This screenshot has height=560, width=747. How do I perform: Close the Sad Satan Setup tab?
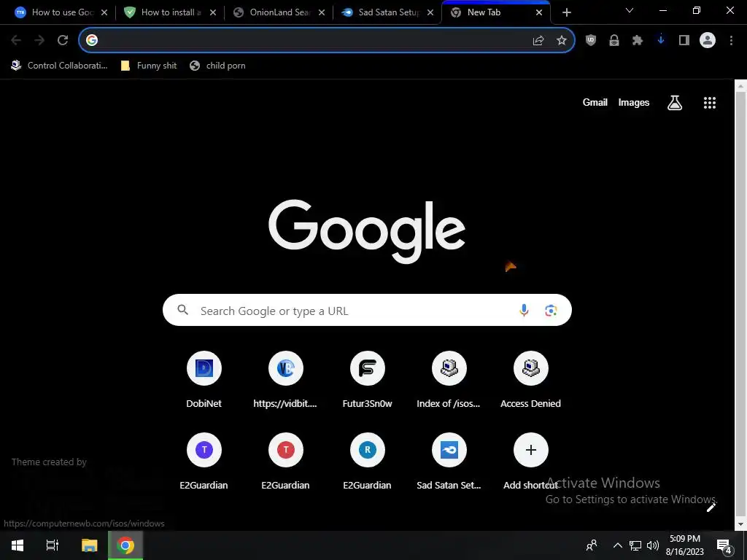430,12
